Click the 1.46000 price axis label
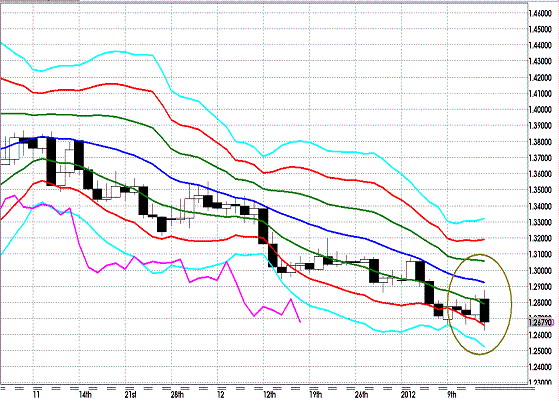The height and width of the screenshot is (401, 559). (x=540, y=14)
